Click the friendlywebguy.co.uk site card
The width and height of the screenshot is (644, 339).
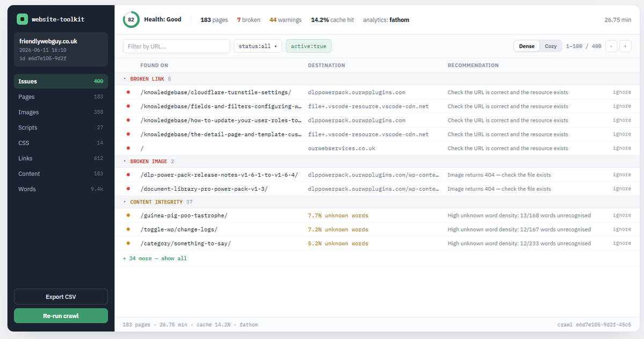61,49
